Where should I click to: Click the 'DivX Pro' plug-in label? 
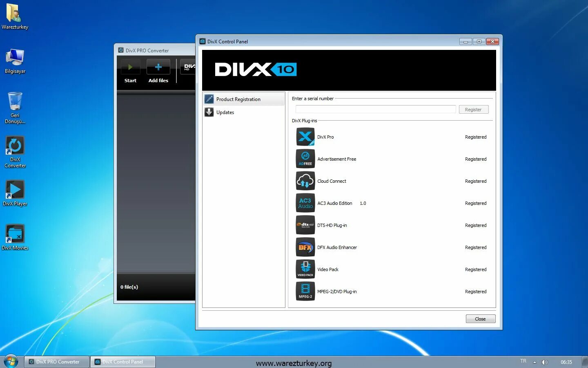tap(325, 137)
